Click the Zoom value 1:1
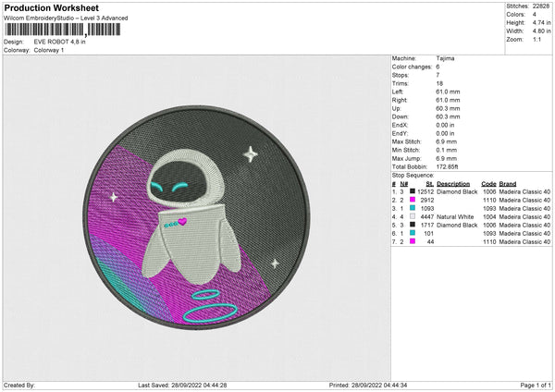Screen dimensions: 555x392 [536, 39]
